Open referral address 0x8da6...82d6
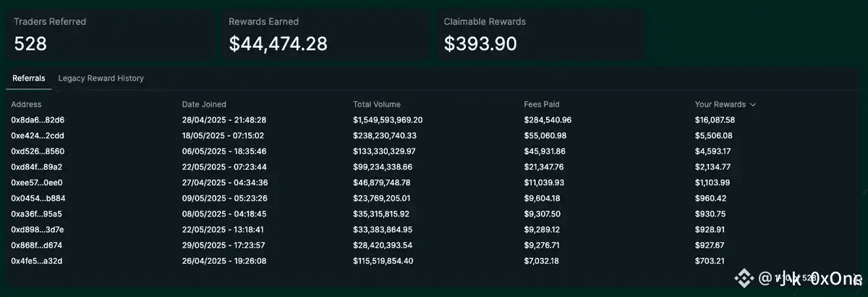 pos(38,120)
